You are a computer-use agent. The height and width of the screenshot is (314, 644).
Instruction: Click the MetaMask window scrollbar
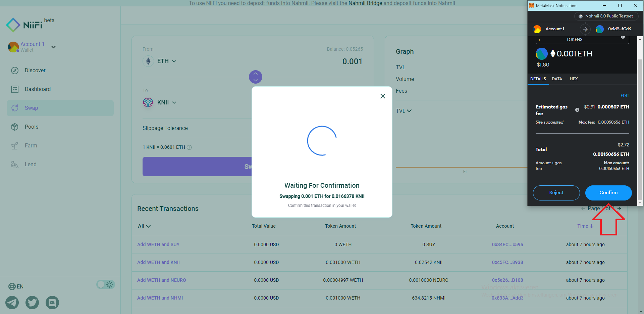coord(640,129)
